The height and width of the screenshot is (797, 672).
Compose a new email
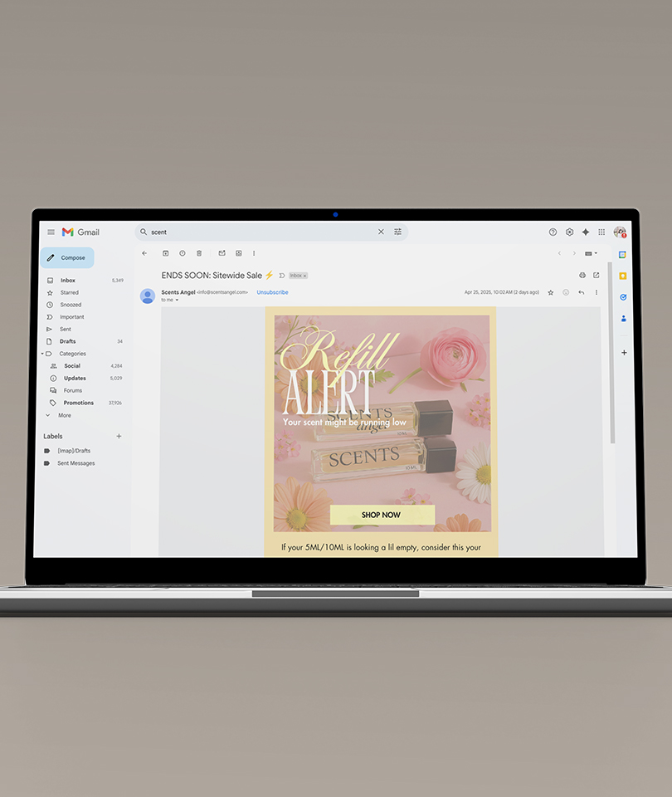click(67, 257)
